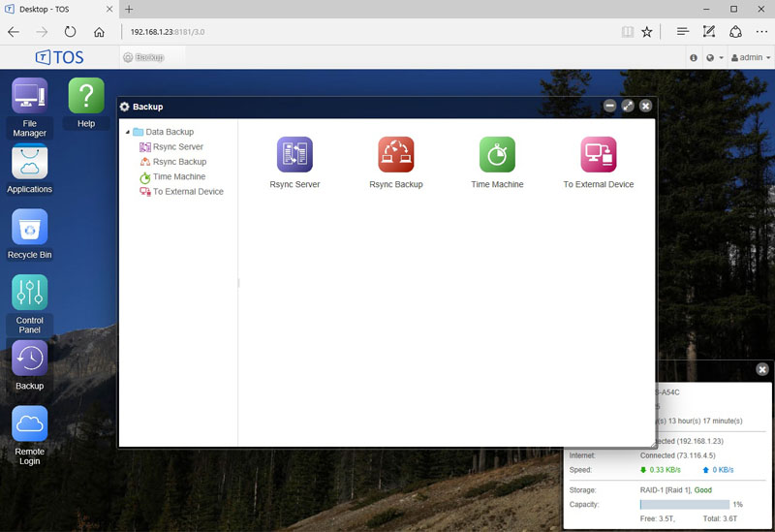Open the globe language dropdown
Viewport: 775px width, 532px height.
[x=714, y=58]
